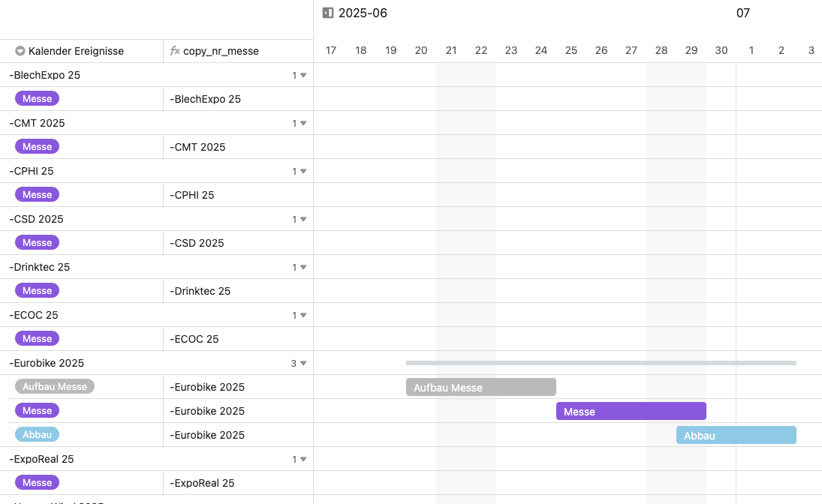Toggle the -Drinktec 25 group arrow

click(303, 267)
